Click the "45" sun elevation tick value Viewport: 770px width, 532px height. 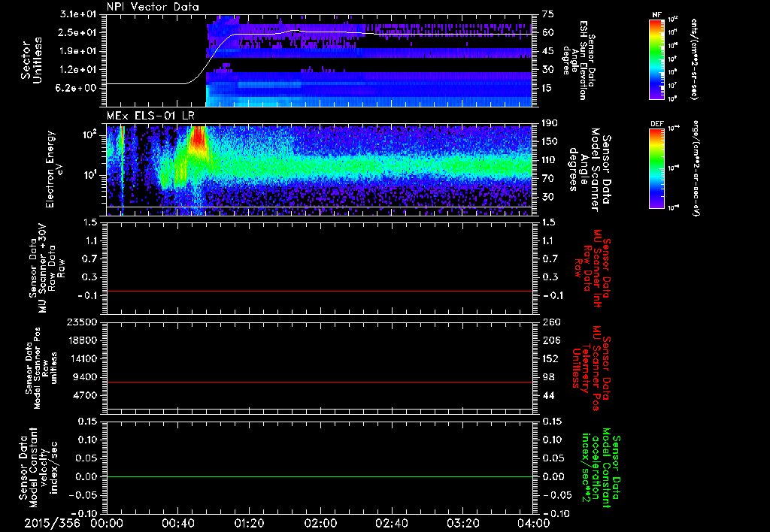point(548,51)
